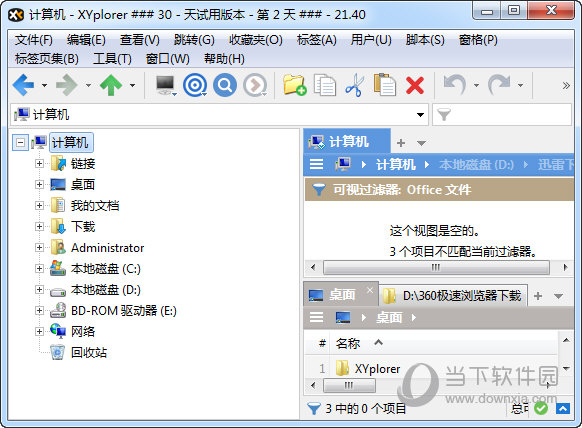Open the drives monitor icon in toolbar
Screen dimensions: 582x428
[x=165, y=85]
